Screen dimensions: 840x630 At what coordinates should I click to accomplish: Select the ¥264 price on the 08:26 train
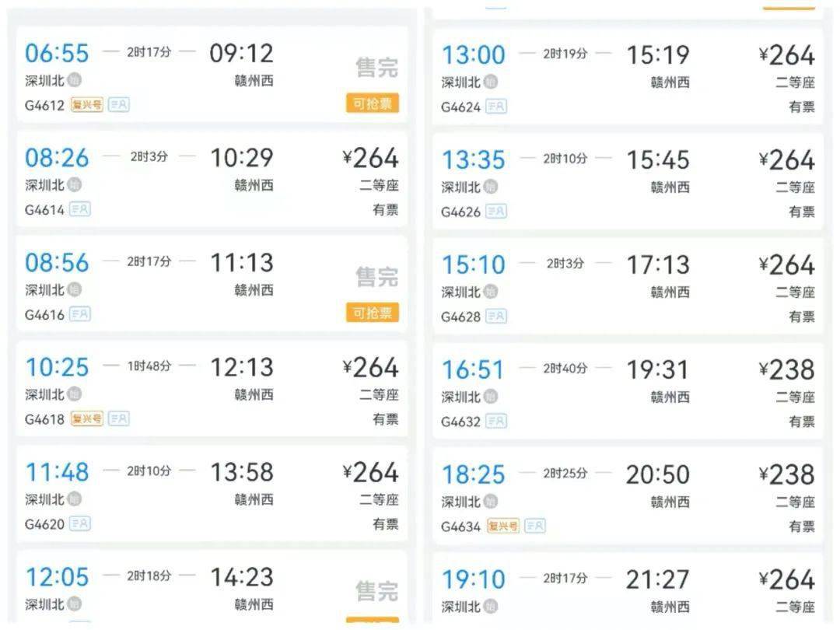click(x=371, y=158)
